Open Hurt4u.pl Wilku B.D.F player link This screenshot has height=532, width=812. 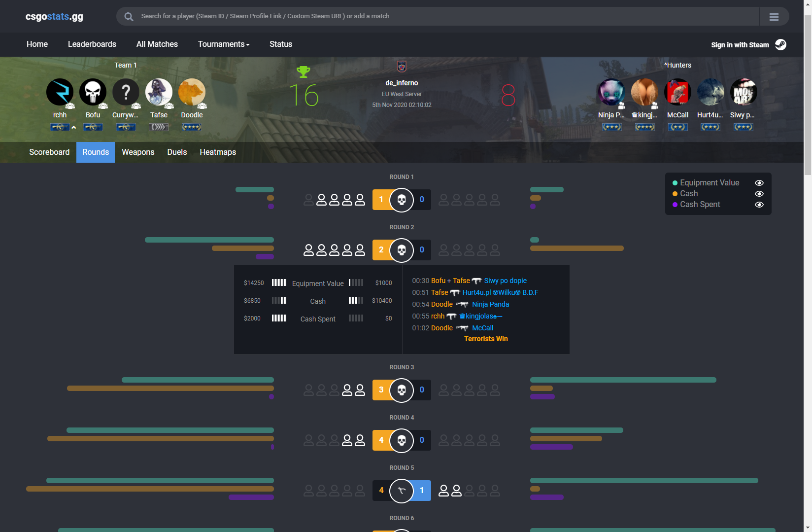coord(500,292)
